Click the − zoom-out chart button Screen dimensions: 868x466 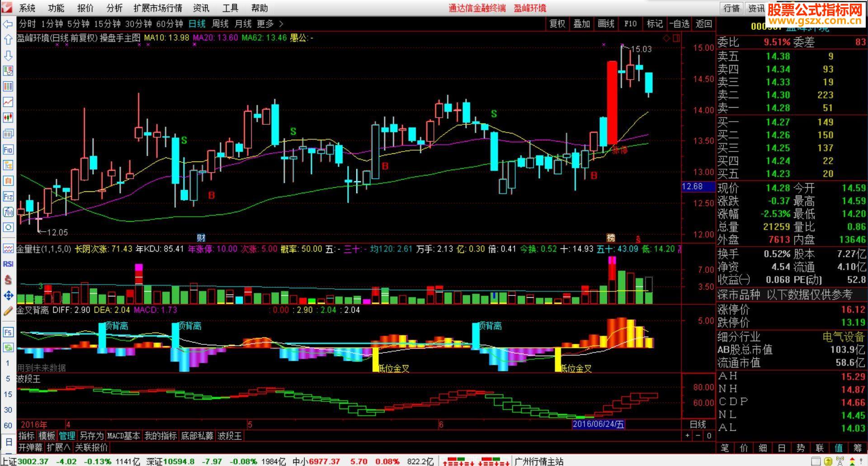pos(698,436)
